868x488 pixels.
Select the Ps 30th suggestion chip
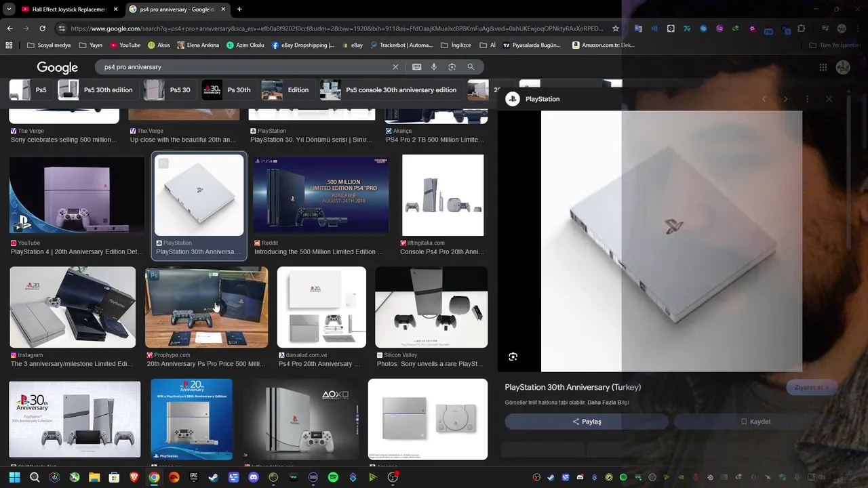pyautogui.click(x=229, y=90)
